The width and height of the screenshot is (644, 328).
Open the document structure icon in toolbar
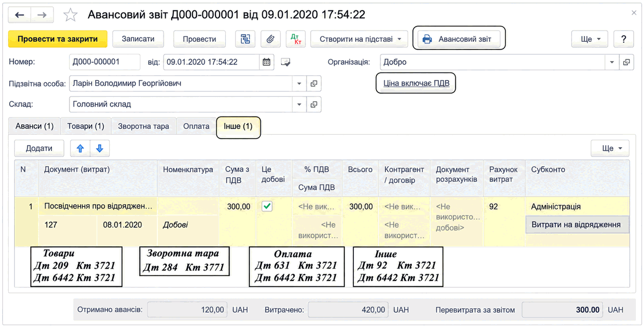tap(245, 39)
